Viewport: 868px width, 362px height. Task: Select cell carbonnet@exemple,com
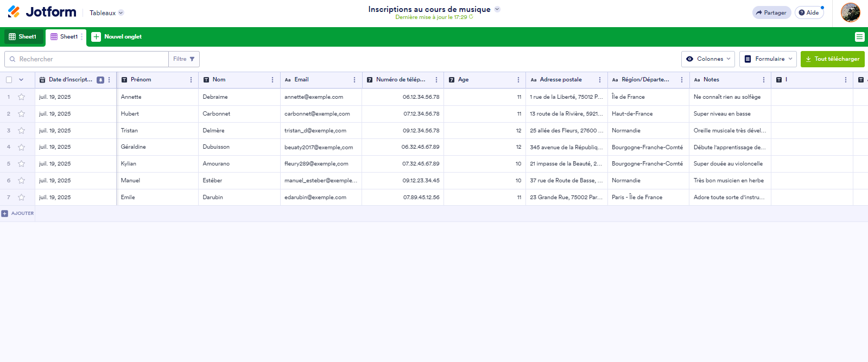pos(321,114)
